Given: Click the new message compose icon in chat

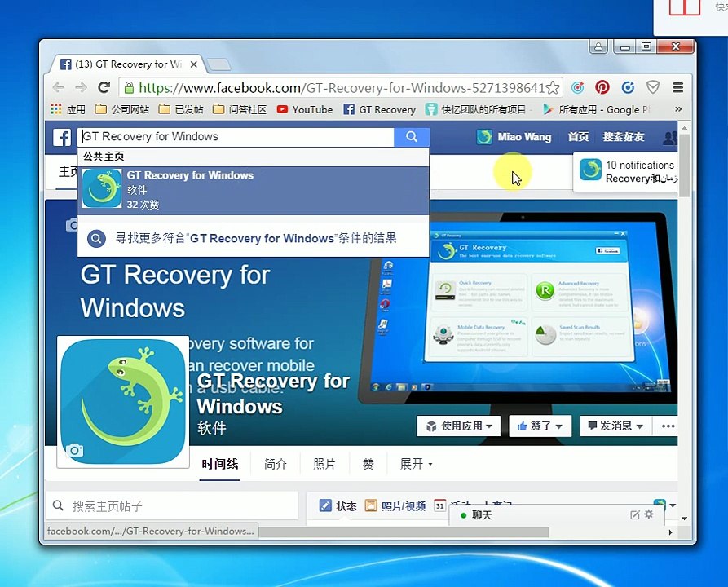Looking at the screenshot, I should point(635,514).
